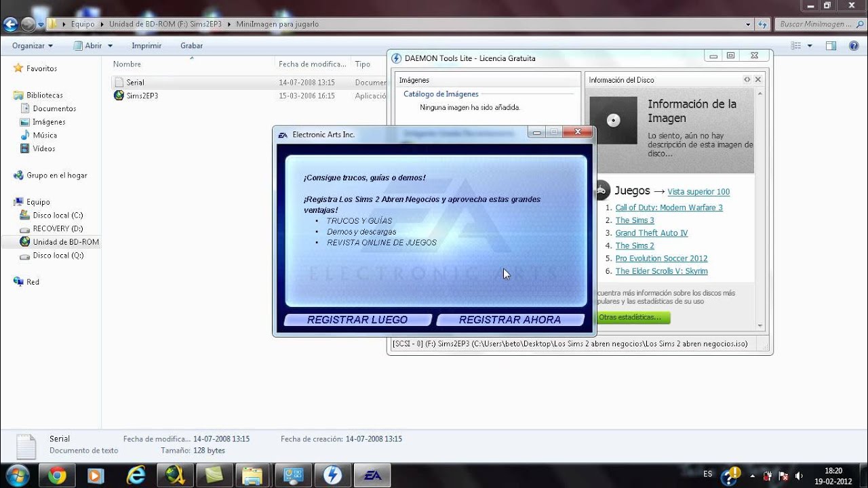Click the Explorer back arrow button

pos(10,24)
